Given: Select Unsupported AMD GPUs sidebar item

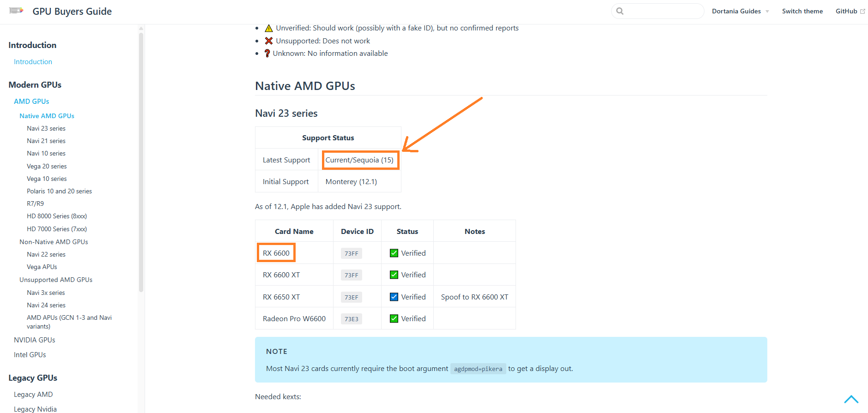Looking at the screenshot, I should coord(56,280).
